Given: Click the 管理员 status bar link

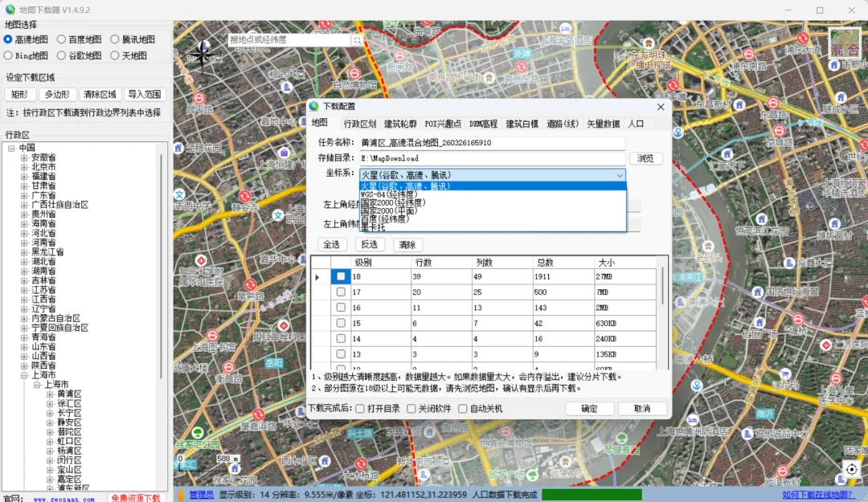Looking at the screenshot, I should [x=201, y=495].
